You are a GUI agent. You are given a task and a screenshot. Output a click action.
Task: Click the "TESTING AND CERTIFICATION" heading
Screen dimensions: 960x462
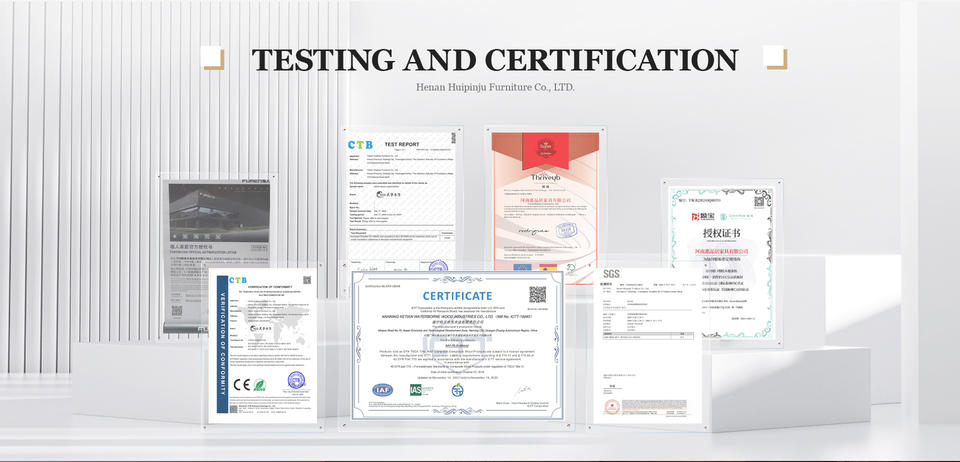495,60
